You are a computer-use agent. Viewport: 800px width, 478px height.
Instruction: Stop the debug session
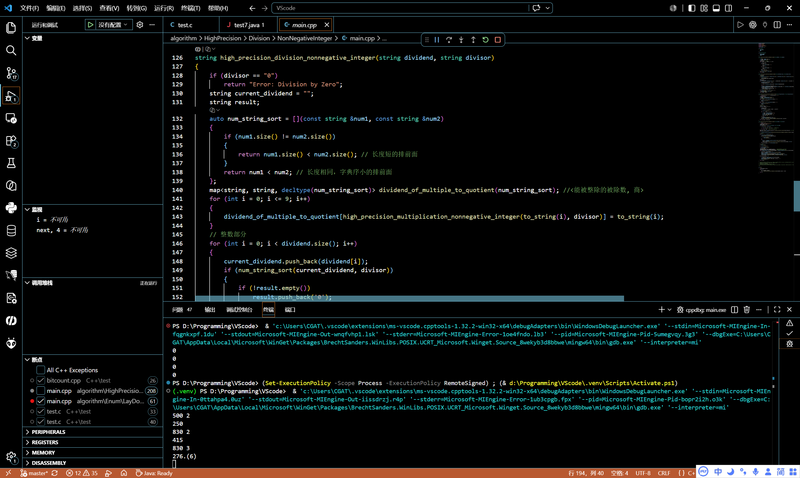[498, 40]
